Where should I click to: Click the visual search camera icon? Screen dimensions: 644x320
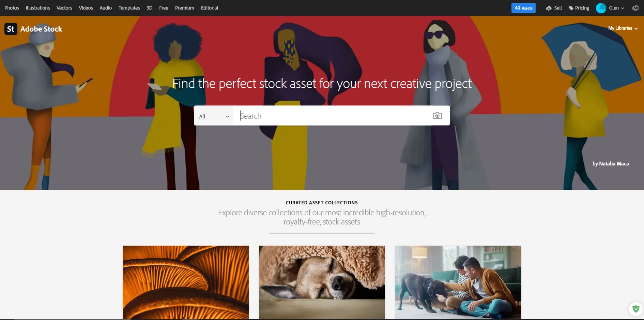[437, 116]
